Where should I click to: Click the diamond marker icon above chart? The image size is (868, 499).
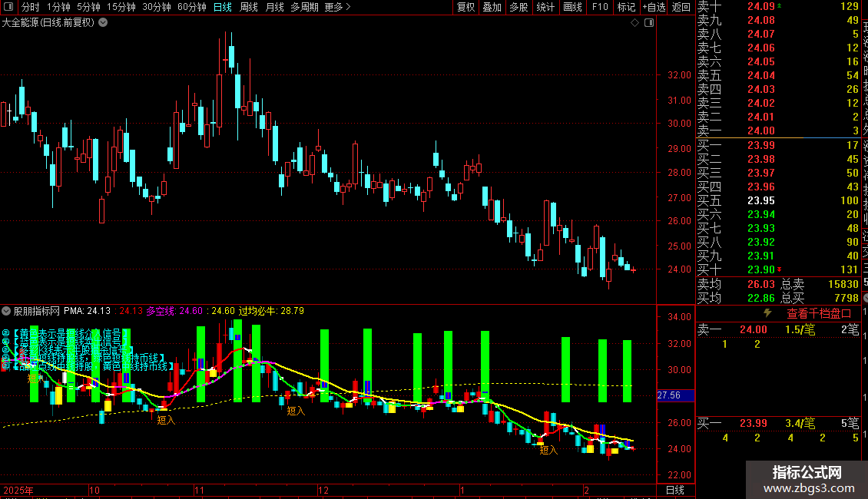[x=635, y=23]
